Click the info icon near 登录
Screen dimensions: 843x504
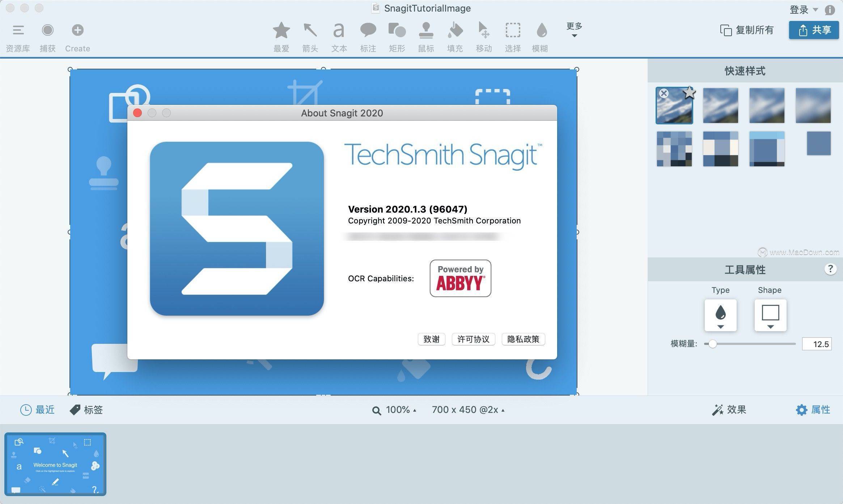point(830,10)
